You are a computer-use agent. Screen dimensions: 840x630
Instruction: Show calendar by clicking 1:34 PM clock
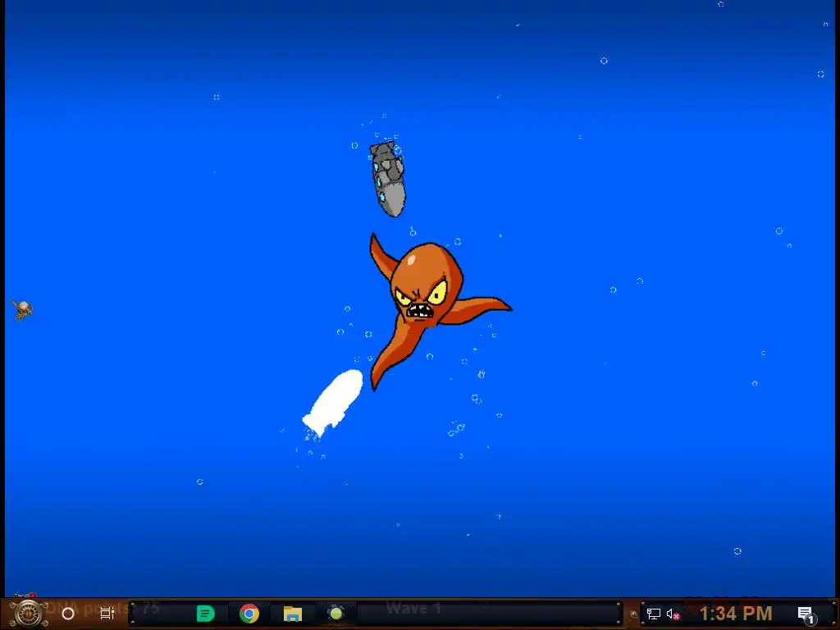click(736, 614)
